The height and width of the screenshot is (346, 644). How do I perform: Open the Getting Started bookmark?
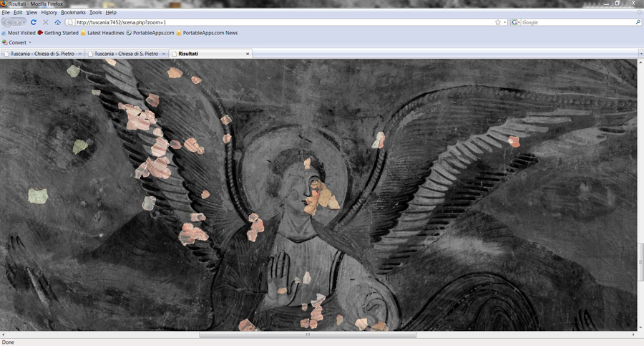click(58, 33)
